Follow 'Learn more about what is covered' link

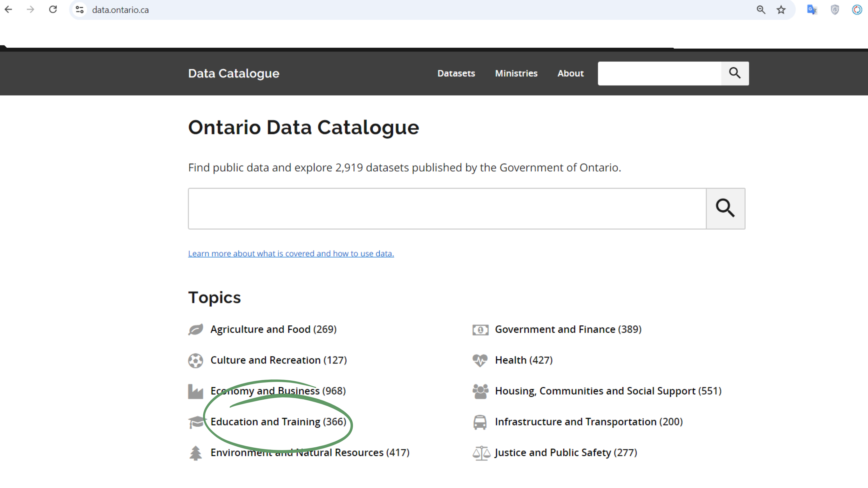pyautogui.click(x=291, y=254)
